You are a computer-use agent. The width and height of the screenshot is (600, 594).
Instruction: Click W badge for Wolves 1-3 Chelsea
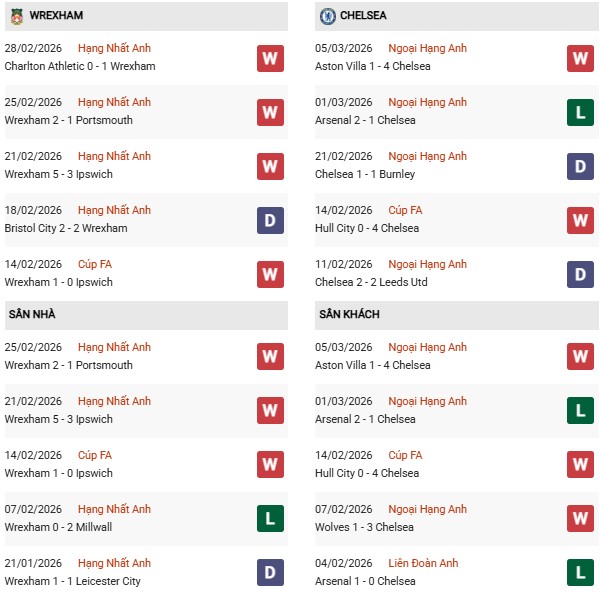[x=580, y=519]
